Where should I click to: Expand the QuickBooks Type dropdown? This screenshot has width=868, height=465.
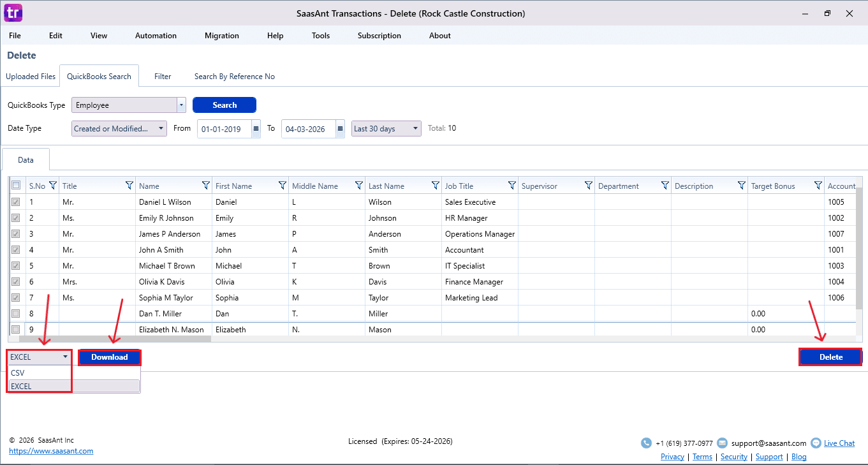pyautogui.click(x=181, y=105)
